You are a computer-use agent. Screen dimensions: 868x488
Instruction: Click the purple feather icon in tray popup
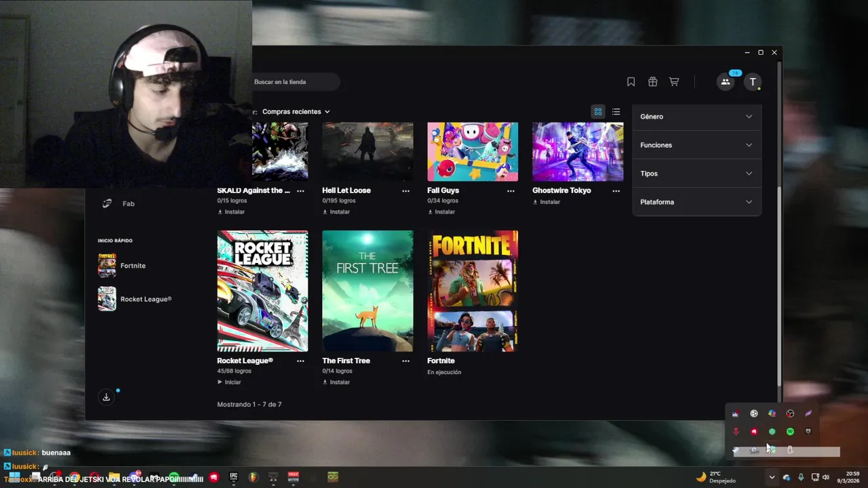point(808,413)
